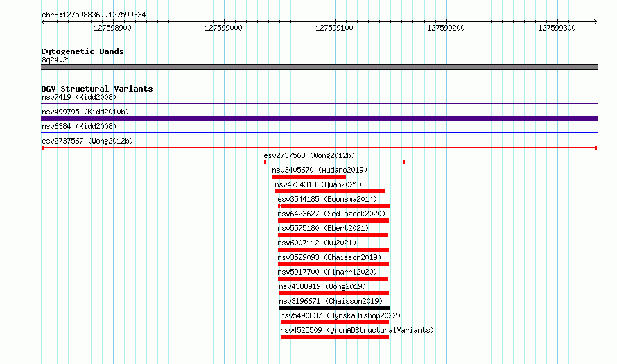Click ruler position 127598900
The image size is (617, 364).
[112, 28]
